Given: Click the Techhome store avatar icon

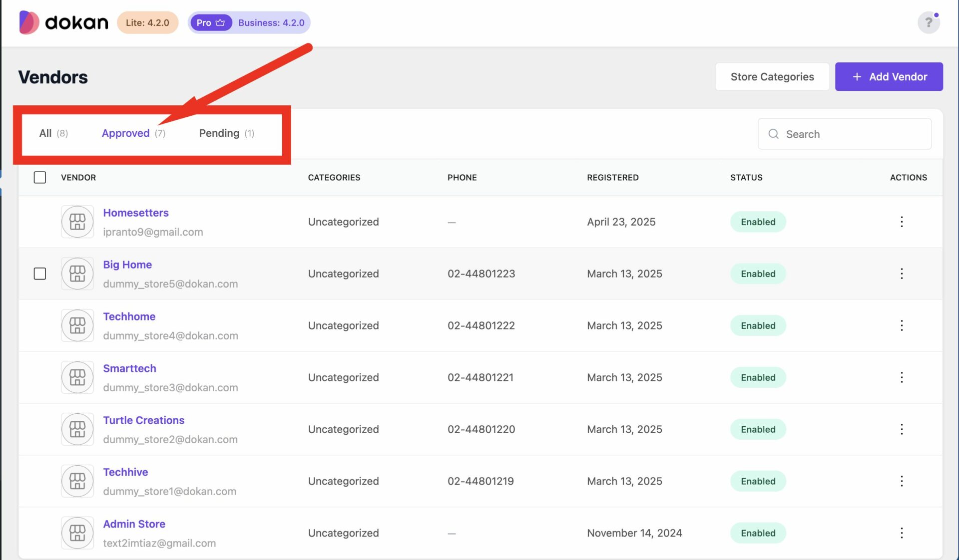Looking at the screenshot, I should click(x=77, y=325).
